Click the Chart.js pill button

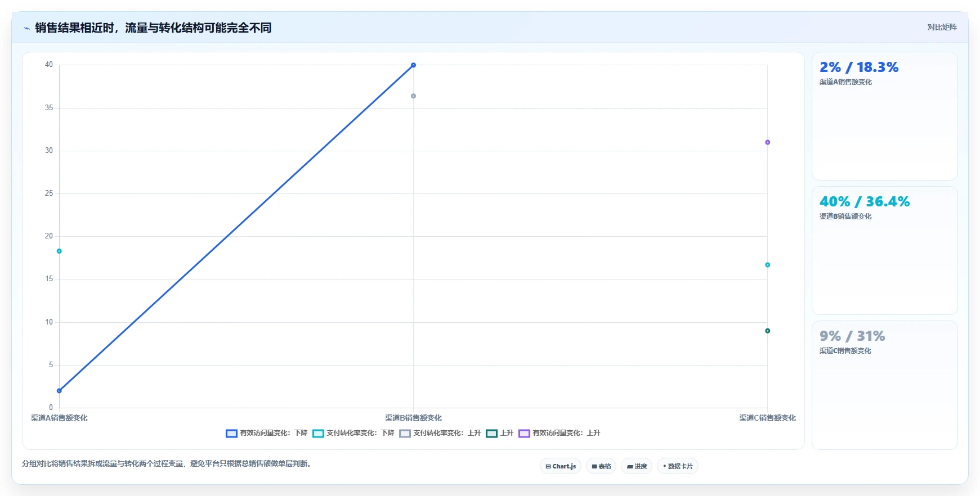[561, 466]
